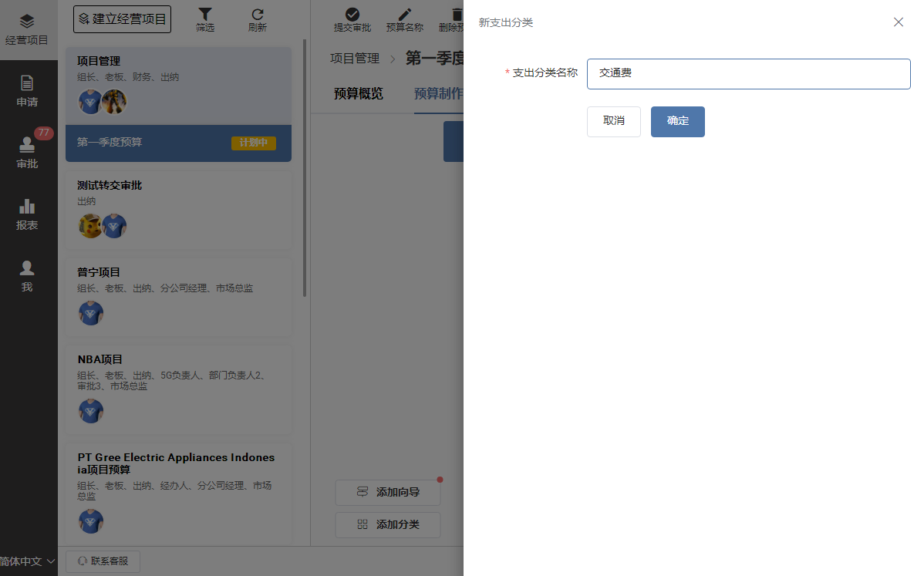Switch to the 预算概览 tab

click(x=358, y=94)
